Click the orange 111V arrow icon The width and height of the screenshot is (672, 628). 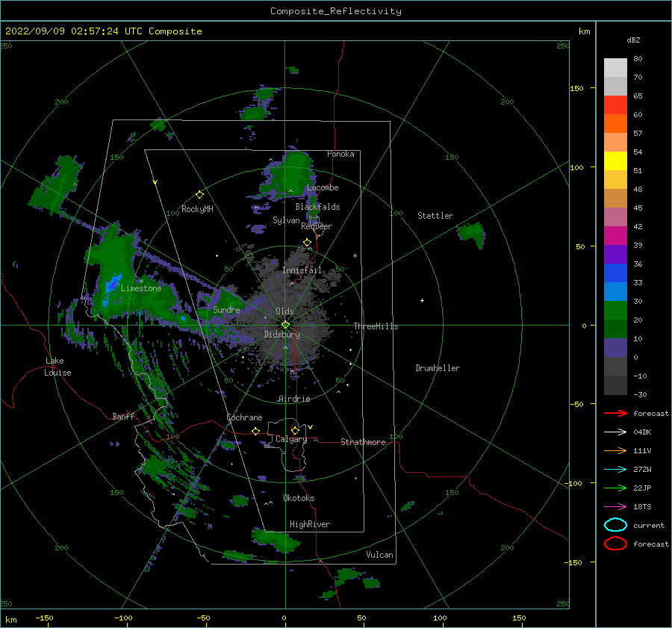point(615,450)
